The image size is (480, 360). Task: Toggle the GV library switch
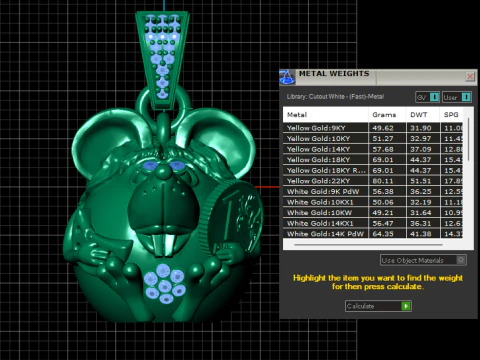428,97
